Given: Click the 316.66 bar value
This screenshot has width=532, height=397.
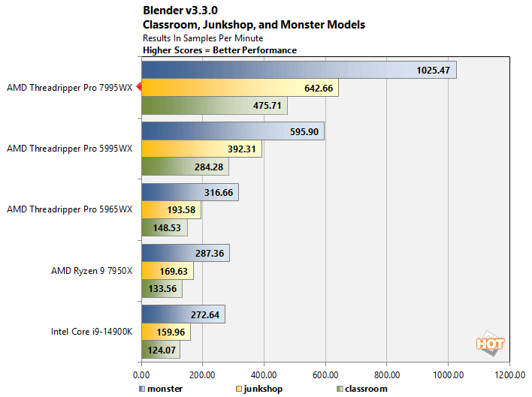Looking at the screenshot, I should point(219,192).
